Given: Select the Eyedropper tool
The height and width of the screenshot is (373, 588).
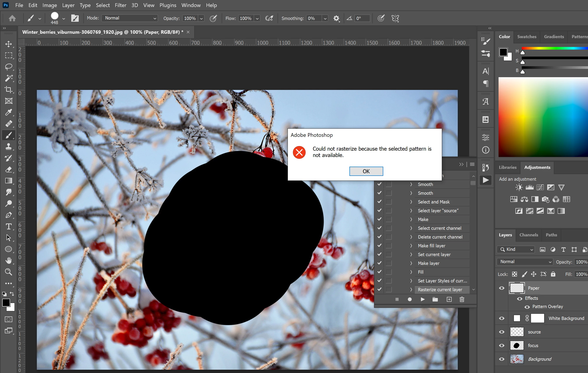Looking at the screenshot, I should point(9,112).
